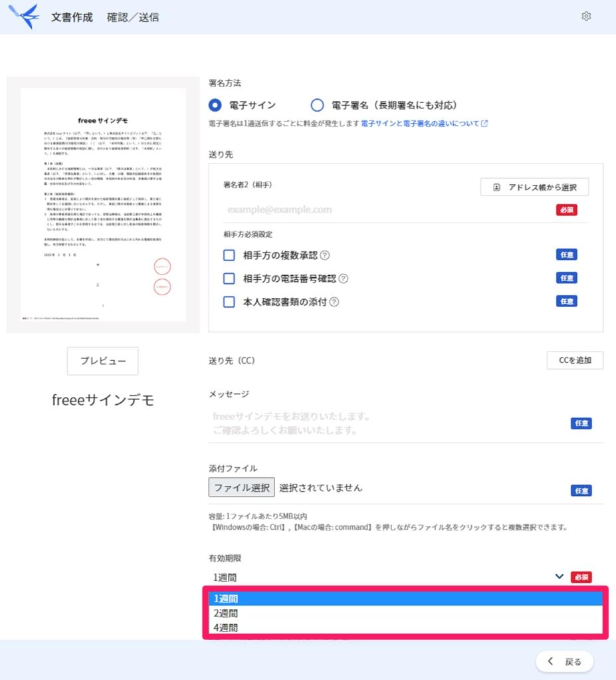Click the 相手方必須設定 label
This screenshot has width=616, height=680.
[247, 235]
